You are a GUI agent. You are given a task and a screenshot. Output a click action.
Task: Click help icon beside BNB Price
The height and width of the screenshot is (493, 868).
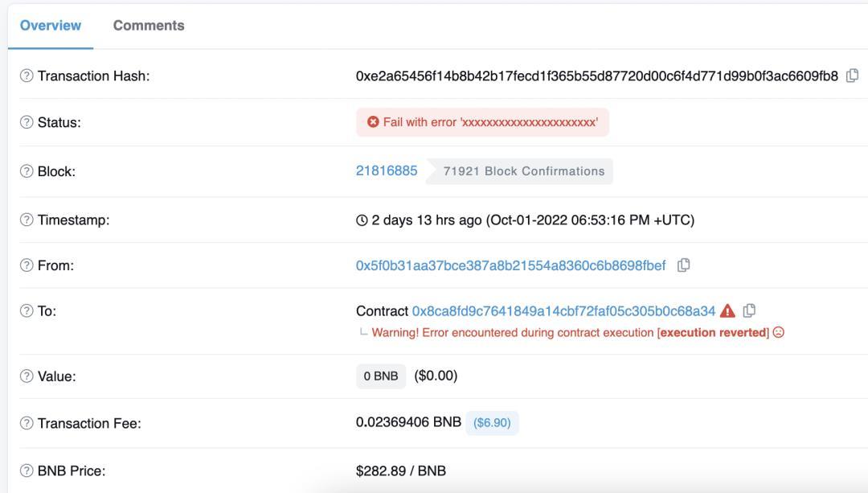click(27, 470)
